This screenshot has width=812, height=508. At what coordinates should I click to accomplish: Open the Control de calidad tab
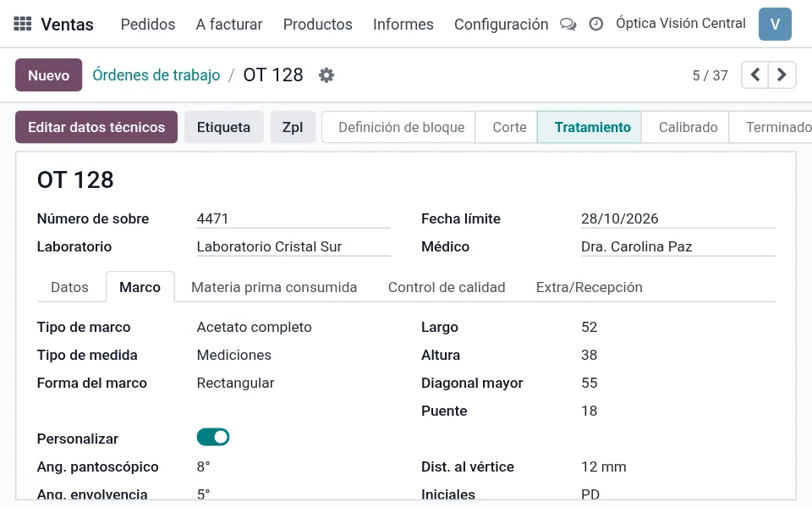[x=447, y=287]
